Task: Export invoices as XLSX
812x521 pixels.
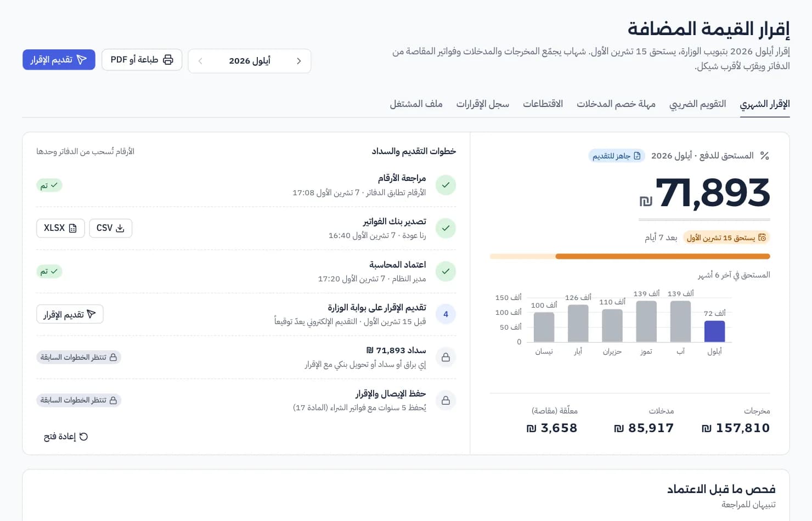Action: coord(60,228)
